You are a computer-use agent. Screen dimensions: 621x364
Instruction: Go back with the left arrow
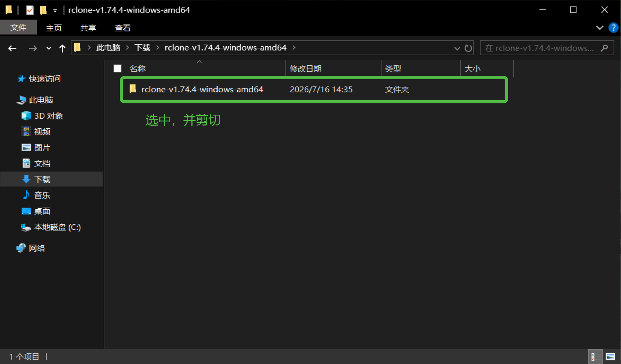click(x=13, y=48)
